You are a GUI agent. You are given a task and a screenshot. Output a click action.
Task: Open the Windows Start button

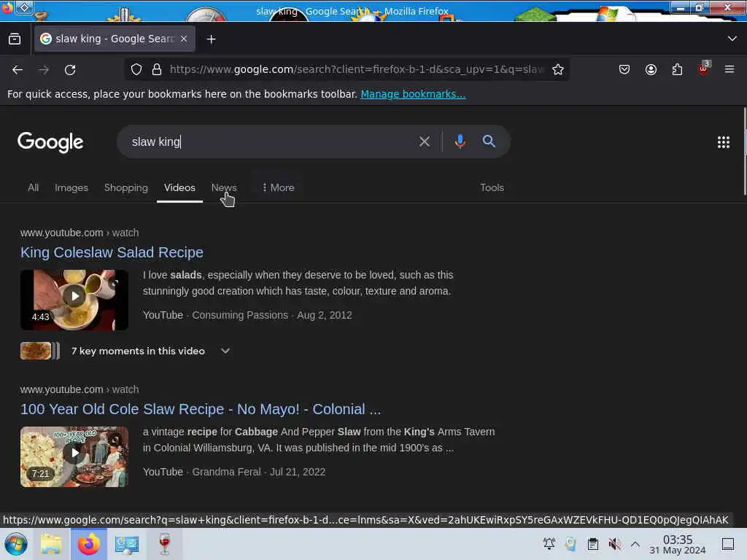click(16, 544)
